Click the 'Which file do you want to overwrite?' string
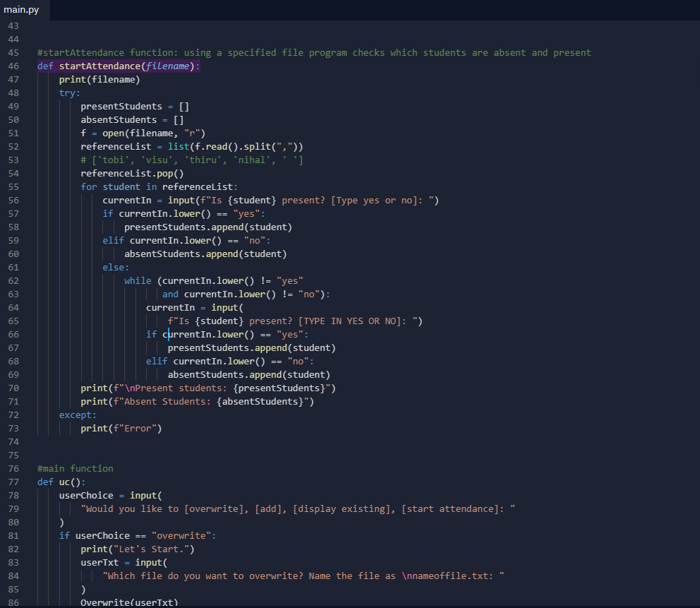This screenshot has width=700, height=608. pyautogui.click(x=303, y=576)
